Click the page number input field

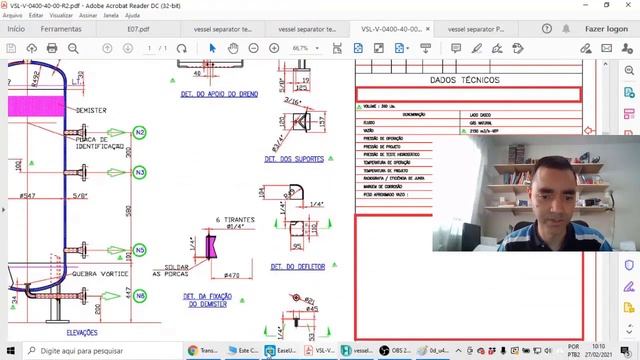(x=149, y=48)
